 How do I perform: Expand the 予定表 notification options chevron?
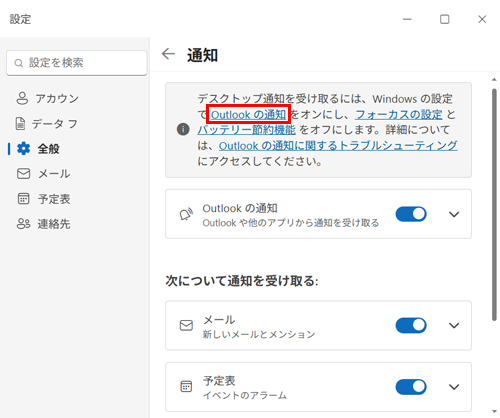454,387
